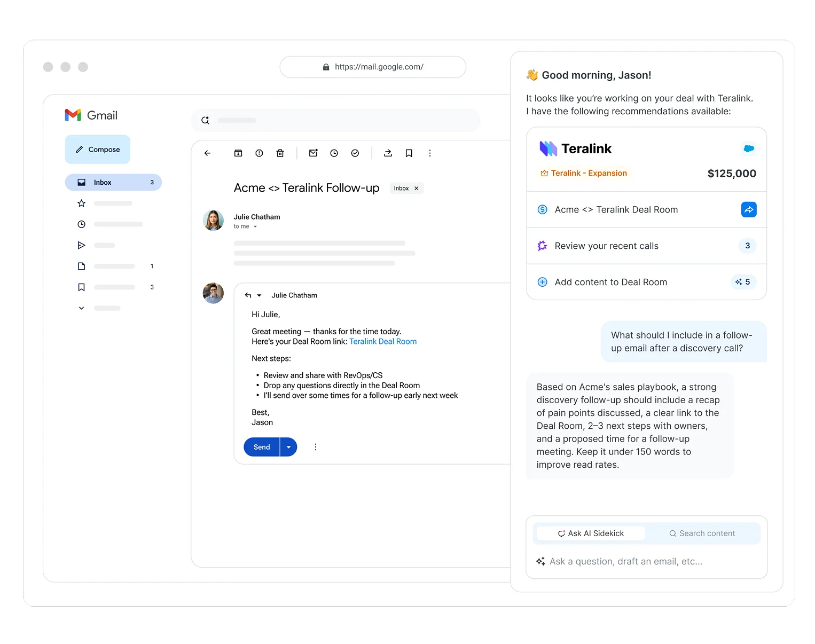
Task: Expand more sidebar folders chevron
Action: [81, 308]
